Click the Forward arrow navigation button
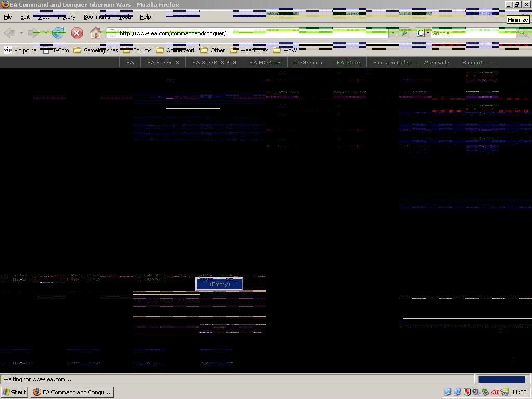 click(34, 33)
